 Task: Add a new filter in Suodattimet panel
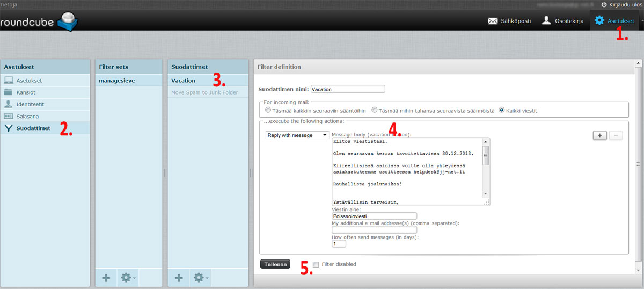179,278
